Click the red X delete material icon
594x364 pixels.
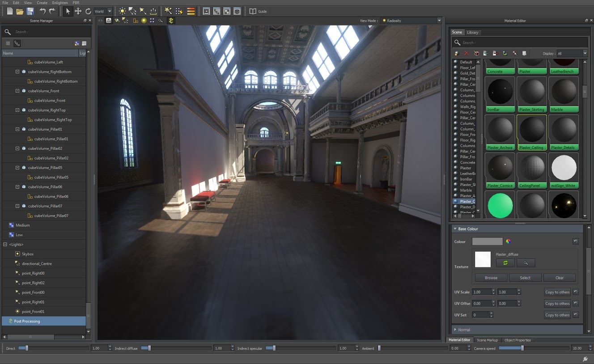pos(467,53)
